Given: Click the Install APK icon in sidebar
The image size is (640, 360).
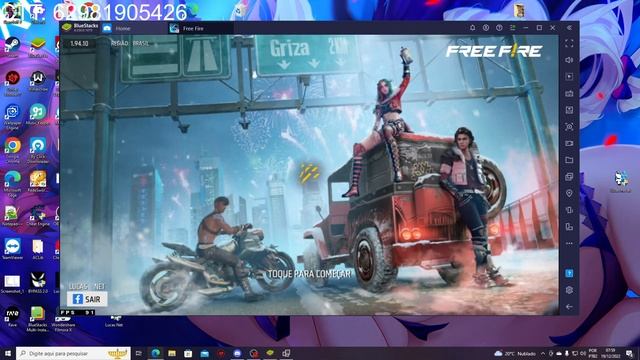Looking at the screenshot, I should [569, 110].
